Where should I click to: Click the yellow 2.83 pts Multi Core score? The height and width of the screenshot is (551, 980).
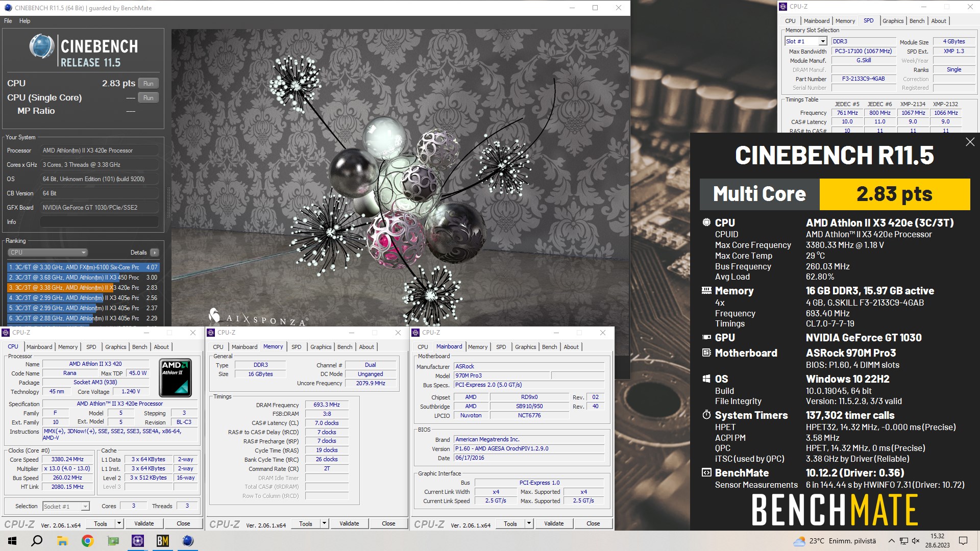[x=894, y=194]
